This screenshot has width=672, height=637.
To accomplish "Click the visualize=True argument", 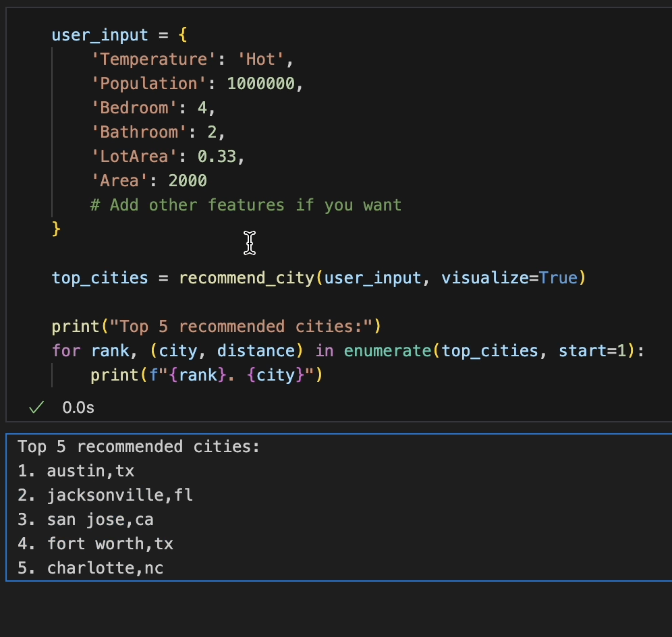I will point(509,278).
